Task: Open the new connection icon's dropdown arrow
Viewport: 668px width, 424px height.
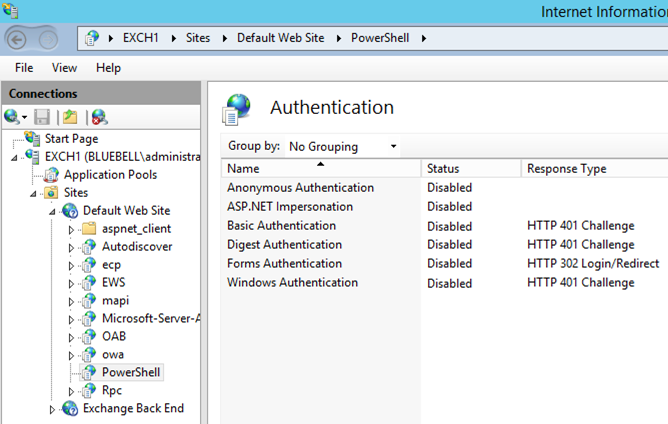Action: (24, 117)
